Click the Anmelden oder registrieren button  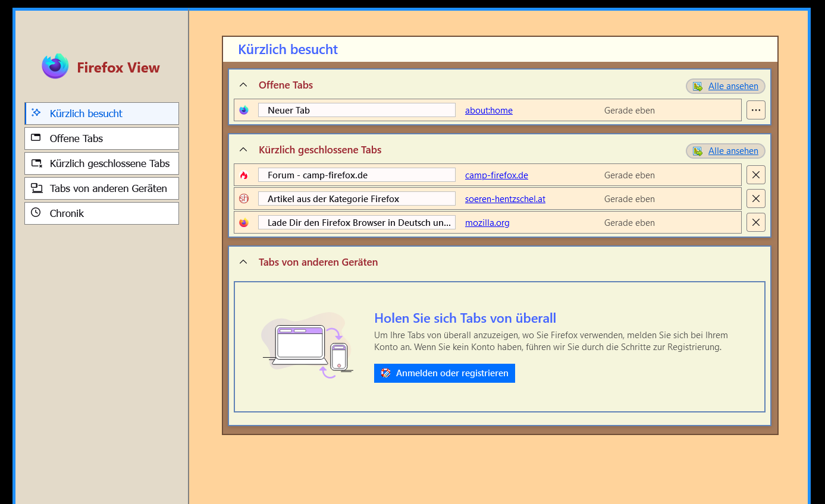click(x=444, y=373)
